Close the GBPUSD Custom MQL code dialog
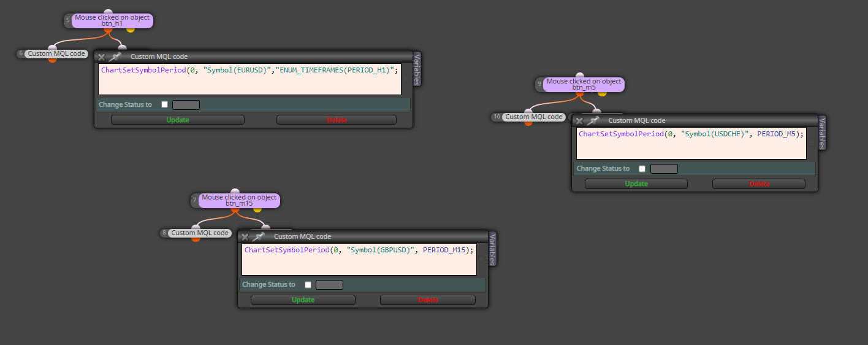Screen dimensions: 868x345 (245, 237)
